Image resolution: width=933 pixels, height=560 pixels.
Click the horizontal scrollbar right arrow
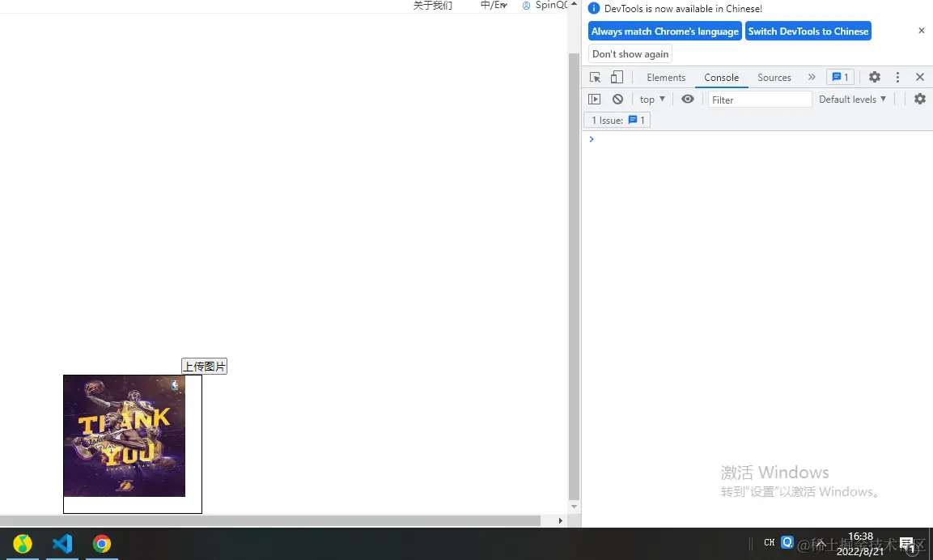coord(560,520)
